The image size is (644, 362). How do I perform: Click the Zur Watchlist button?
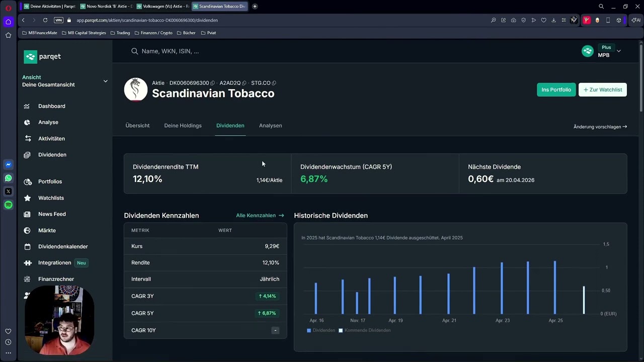603,89
